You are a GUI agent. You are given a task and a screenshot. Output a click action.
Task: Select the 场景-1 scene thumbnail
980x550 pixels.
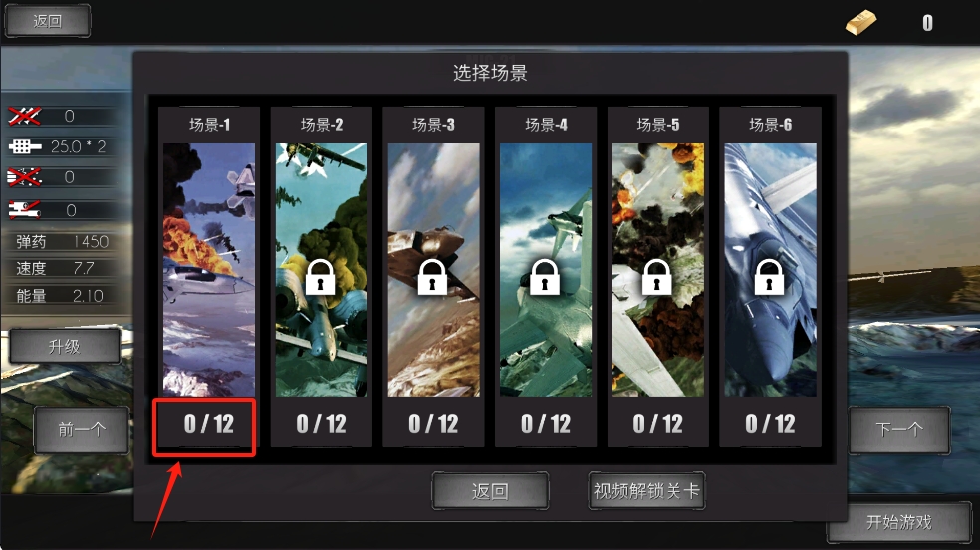209,269
